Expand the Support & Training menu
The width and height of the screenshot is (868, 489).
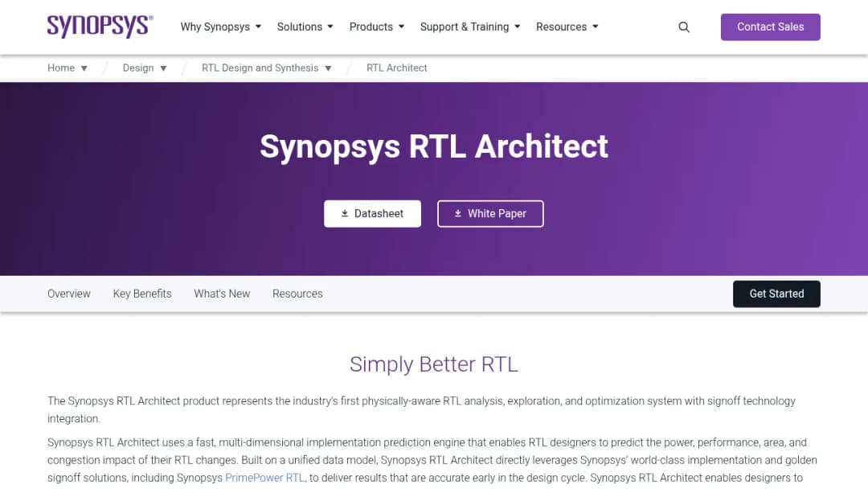[x=470, y=27]
